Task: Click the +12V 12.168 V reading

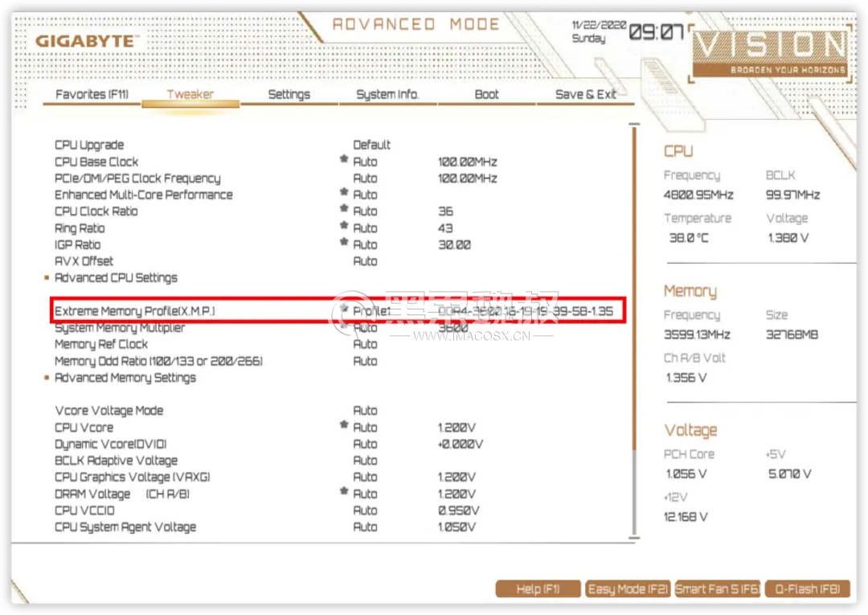Action: (x=686, y=517)
